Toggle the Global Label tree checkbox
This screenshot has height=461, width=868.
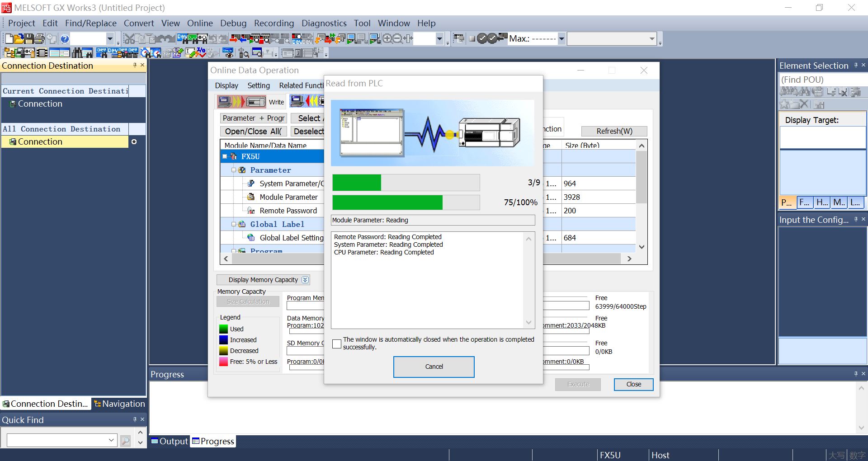[x=234, y=224]
